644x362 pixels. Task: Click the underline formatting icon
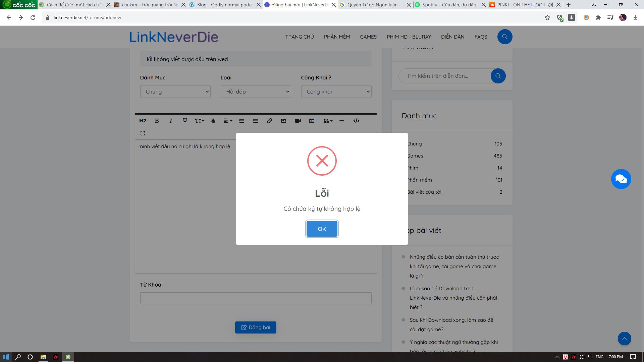(x=185, y=121)
